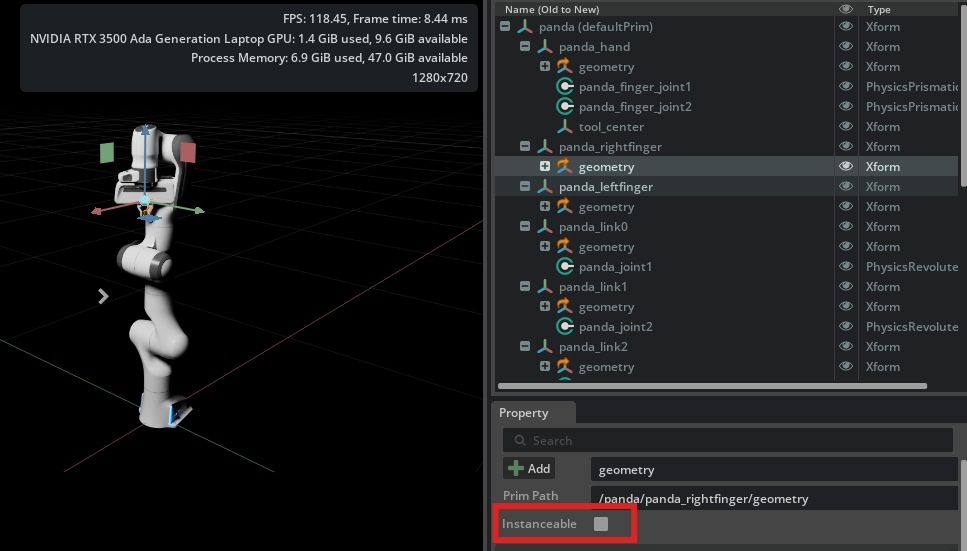Viewport: 967px width, 551px height.
Task: Click the panda_finger_joint1 joint icon
Action: pos(564,87)
